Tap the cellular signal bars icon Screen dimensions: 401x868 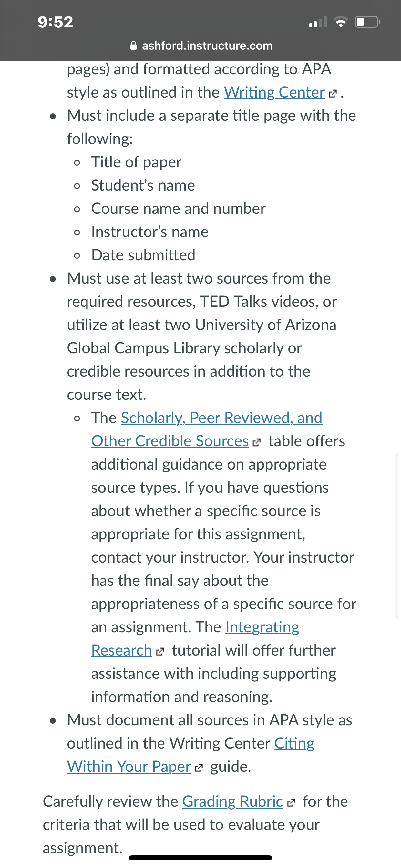pyautogui.click(x=318, y=22)
